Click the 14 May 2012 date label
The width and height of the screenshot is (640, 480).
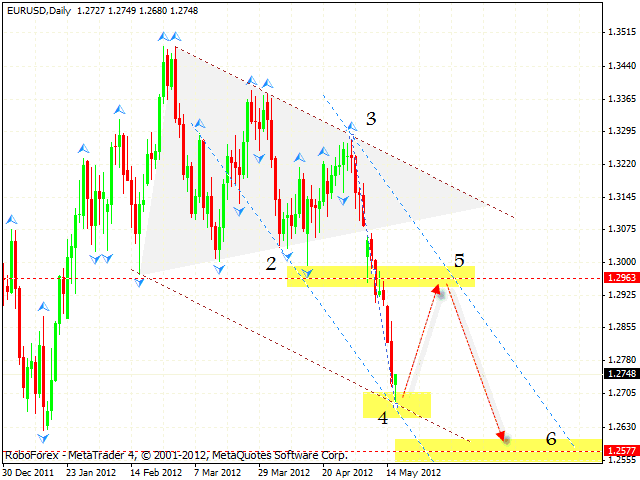413,473
